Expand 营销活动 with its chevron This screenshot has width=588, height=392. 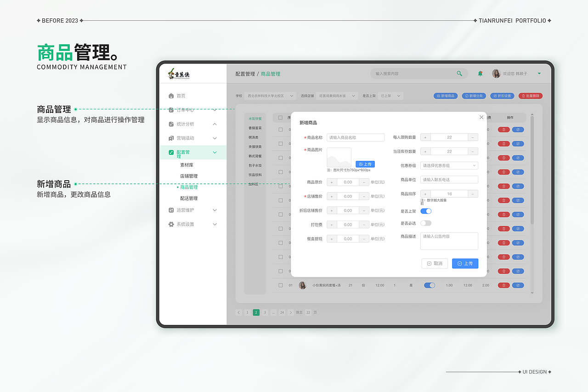point(215,138)
